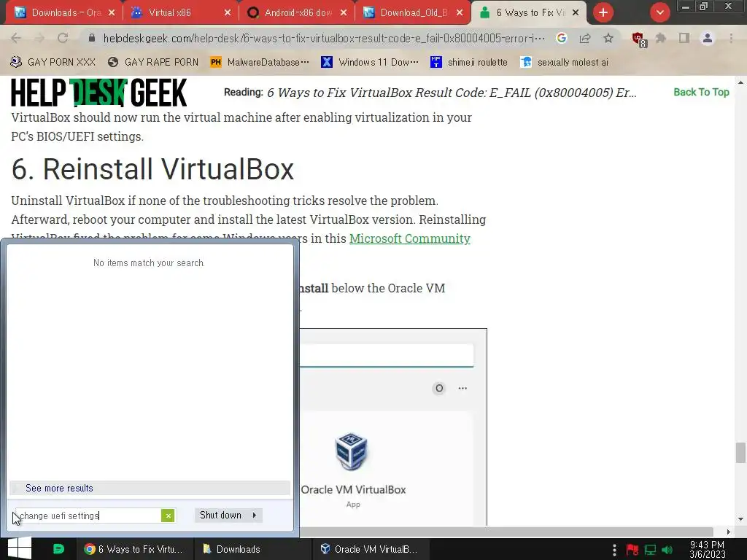Close the Android-x86 download tab
Screen dimensions: 747x560
point(344,13)
